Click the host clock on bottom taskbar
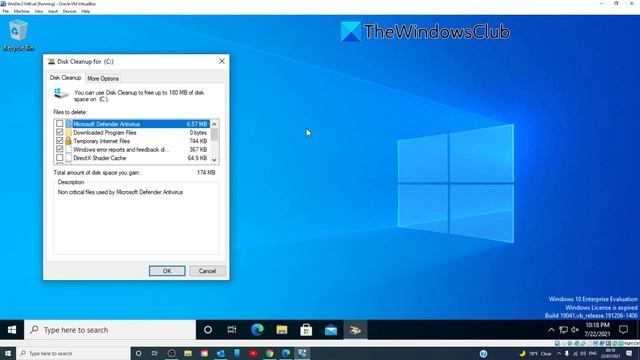The width and height of the screenshot is (640, 360). tap(610, 353)
